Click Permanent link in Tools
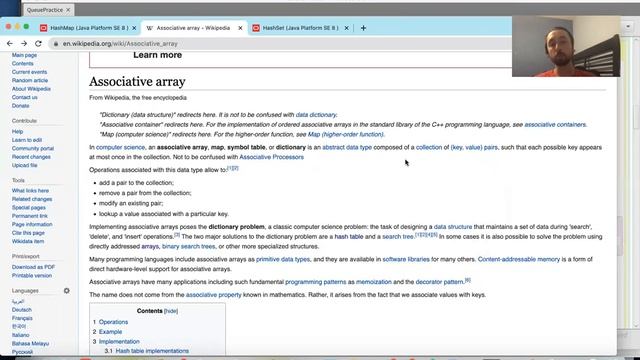640x360 pixels. point(29,216)
